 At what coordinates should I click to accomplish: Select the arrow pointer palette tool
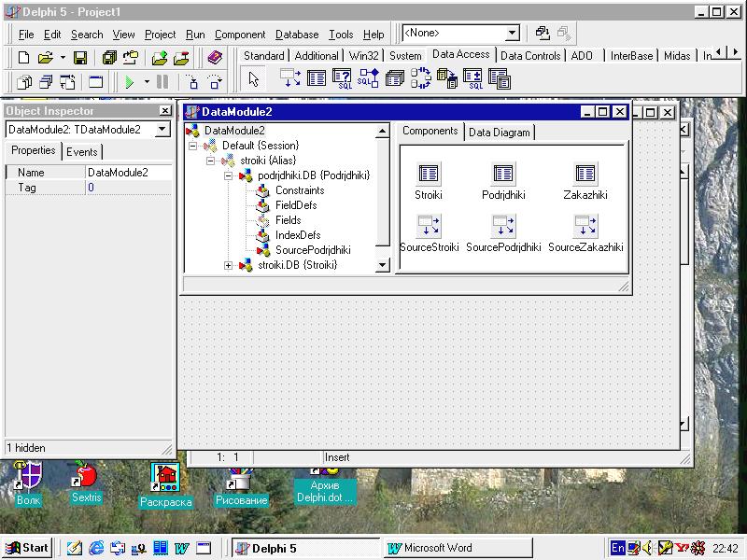tap(253, 79)
